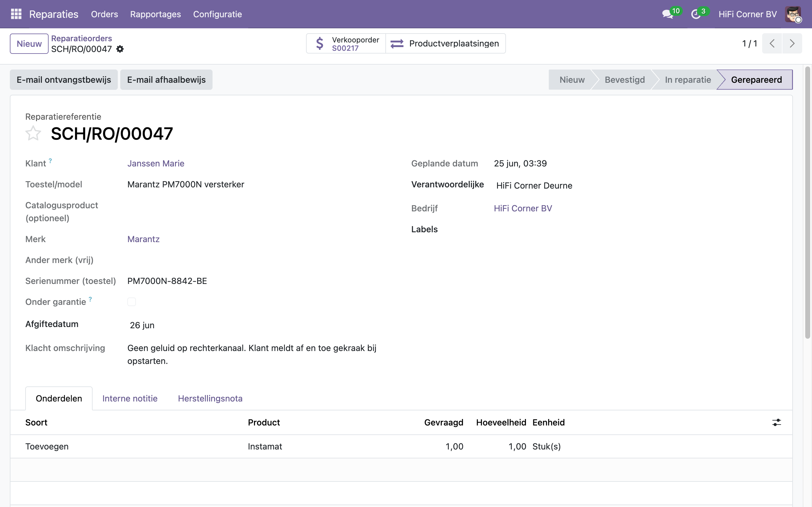Sort by the Product column header

(264, 422)
